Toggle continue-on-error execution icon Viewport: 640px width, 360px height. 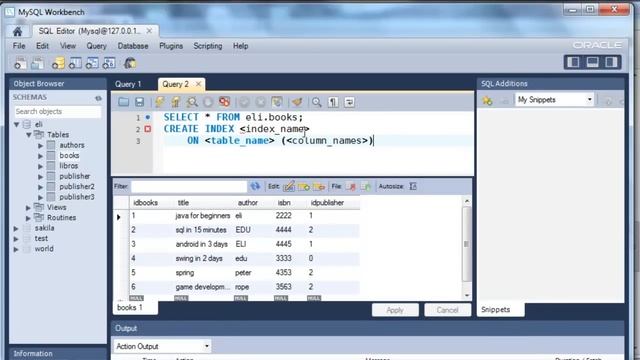(224, 102)
